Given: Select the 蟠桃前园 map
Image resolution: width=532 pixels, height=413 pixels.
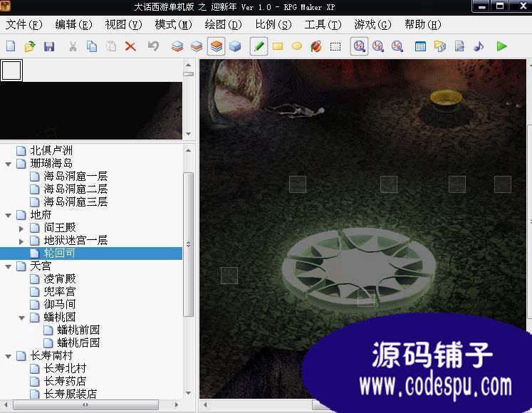Looking at the screenshot, I should 78,330.
